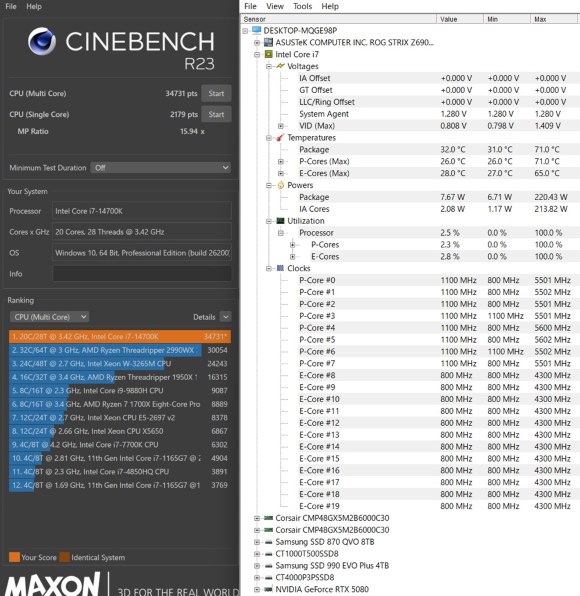Click the Intel Core i7 chip icon

click(x=268, y=54)
